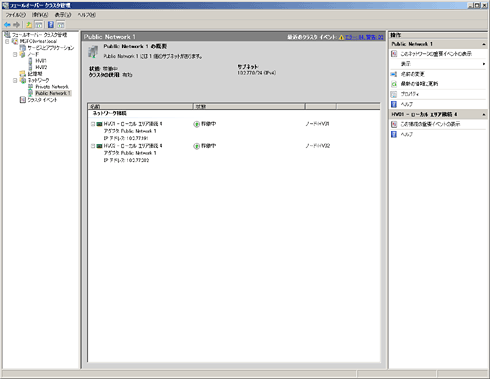The height and width of the screenshot is (379, 490).
Task: Select Private Network in the tree
Action: tap(52, 87)
